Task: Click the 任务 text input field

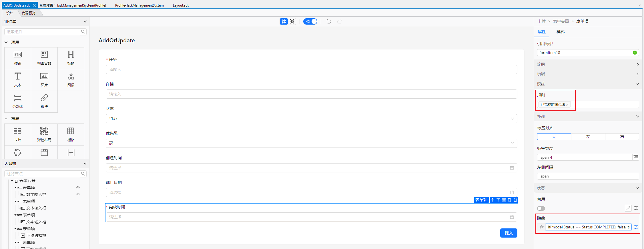Action: click(311, 69)
